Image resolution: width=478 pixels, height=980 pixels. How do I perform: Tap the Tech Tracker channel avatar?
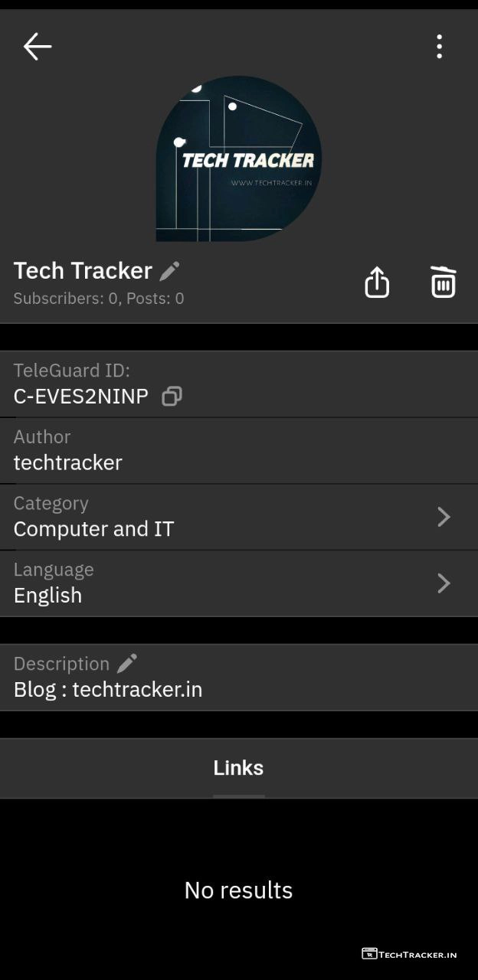239,159
